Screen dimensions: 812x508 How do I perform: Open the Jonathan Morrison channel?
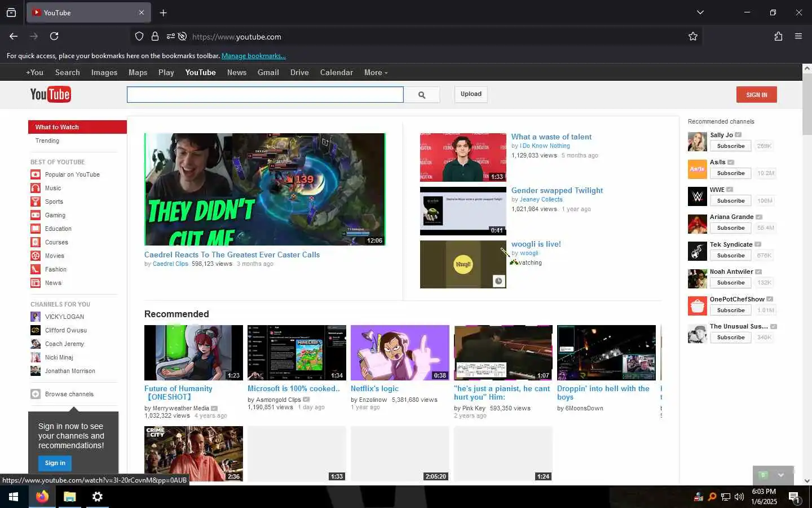coord(70,371)
